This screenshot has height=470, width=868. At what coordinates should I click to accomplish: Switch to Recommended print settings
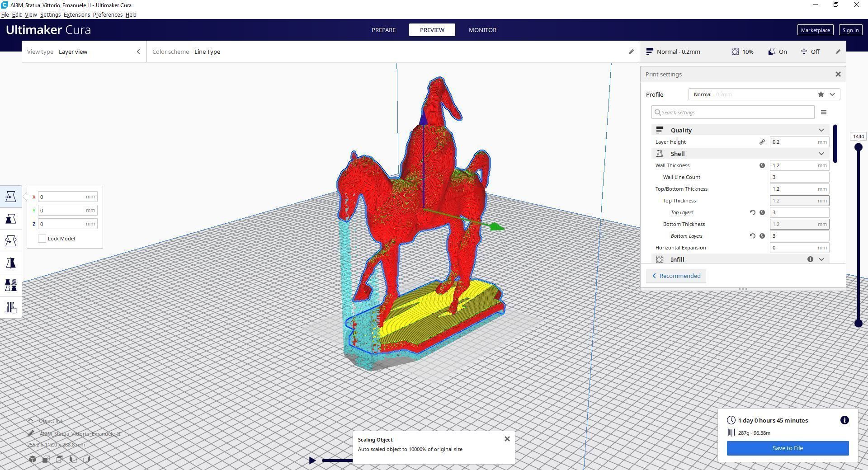coord(676,276)
